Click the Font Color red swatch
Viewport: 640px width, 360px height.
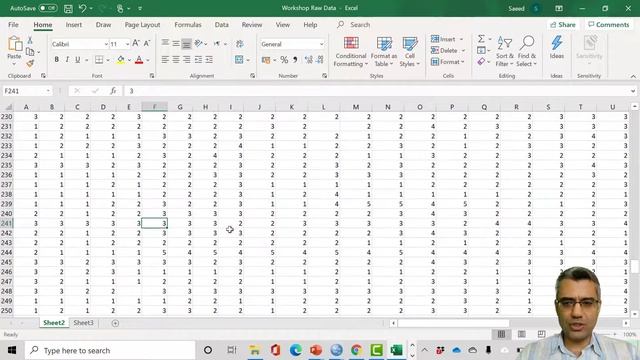pos(139,60)
